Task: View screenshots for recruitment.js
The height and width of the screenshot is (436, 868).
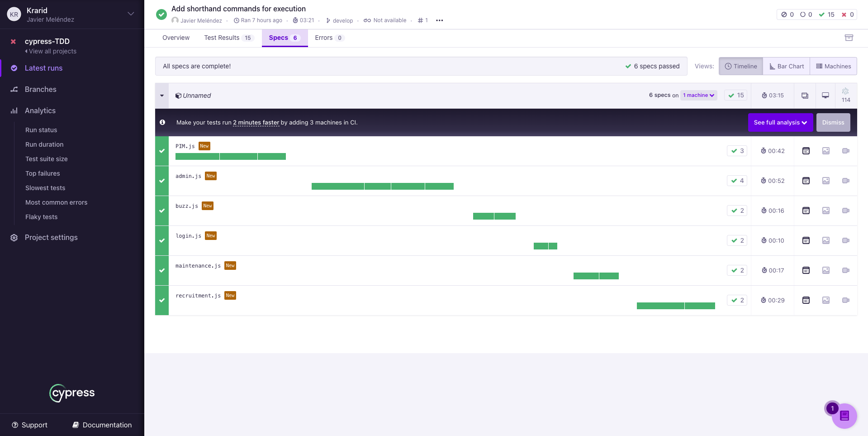Action: [x=826, y=300]
